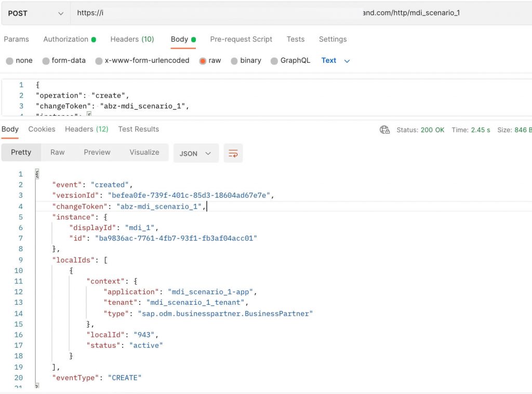Click the Status: 200 OK indicator
Viewport: 532px width, 394px height.
coord(420,130)
